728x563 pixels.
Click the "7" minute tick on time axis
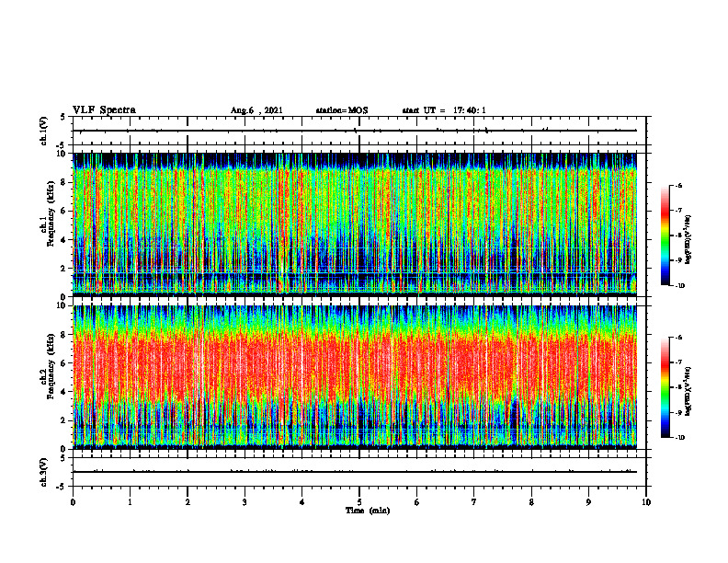[474, 502]
